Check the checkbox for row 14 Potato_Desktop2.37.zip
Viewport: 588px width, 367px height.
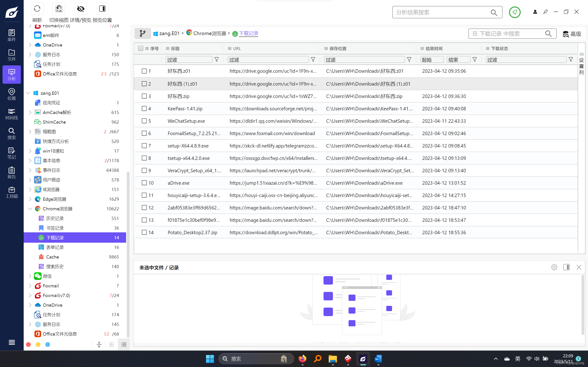(144, 232)
